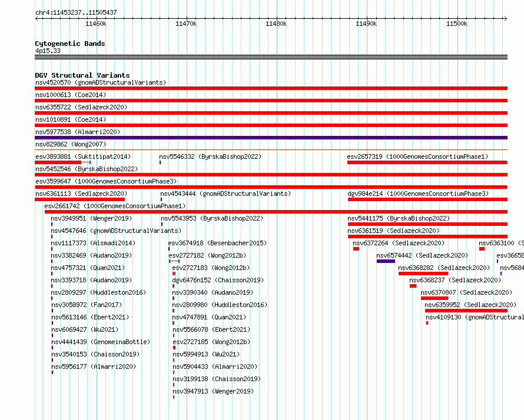Viewport: 524px width, 420px height.
Task: Select nsv4543444 (gnomADStructuralVariants) label
Action: [225, 194]
